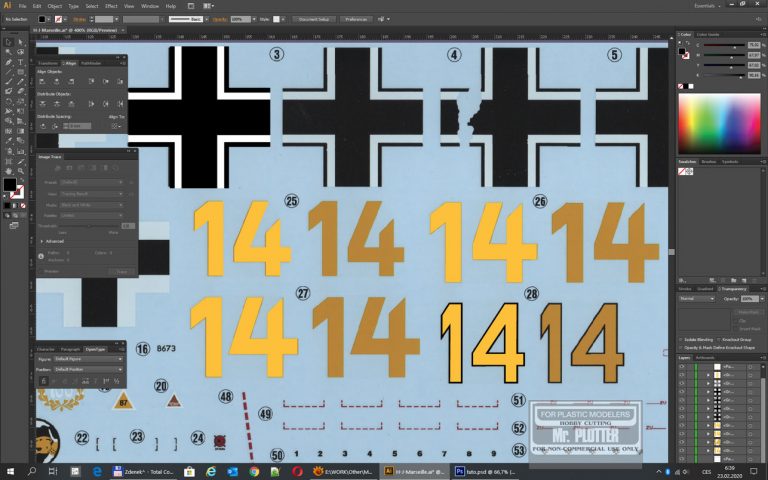This screenshot has height=480, width=768.
Task: Select the Shape Builder tool
Action: (x=8, y=121)
